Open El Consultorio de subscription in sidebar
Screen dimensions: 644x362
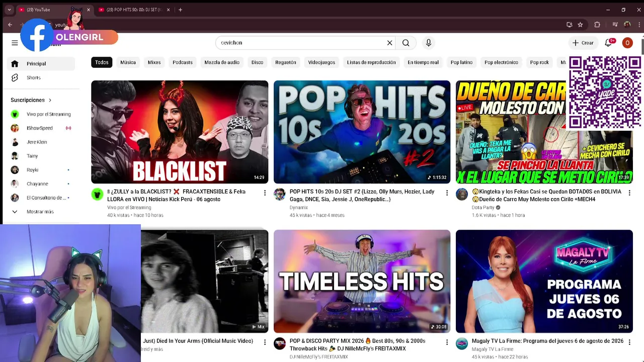point(41,198)
